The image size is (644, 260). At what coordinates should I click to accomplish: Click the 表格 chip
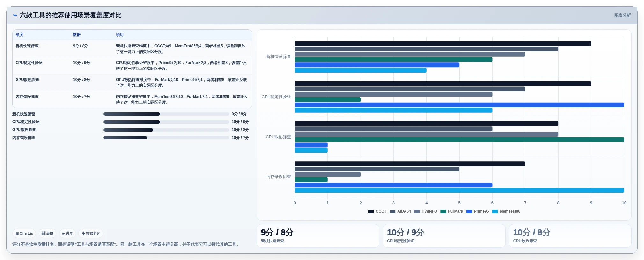48,233
